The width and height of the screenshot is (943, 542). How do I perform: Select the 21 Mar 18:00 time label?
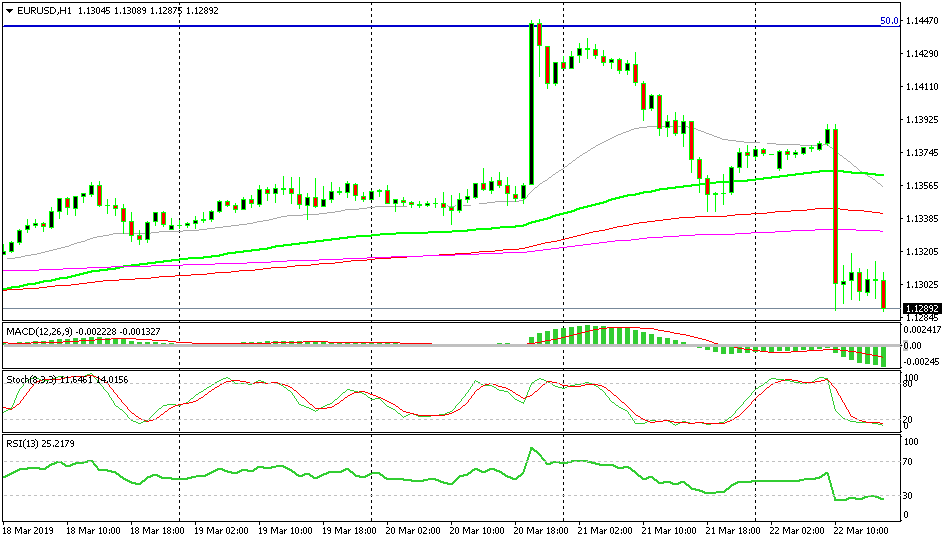click(x=733, y=531)
